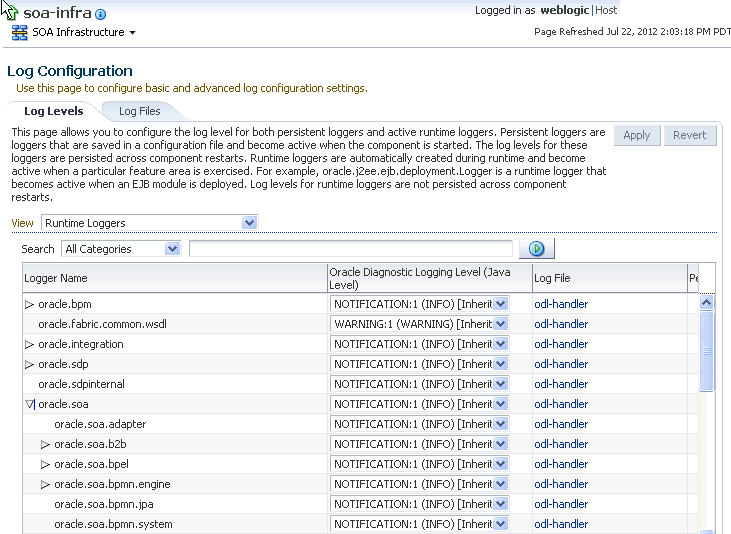Open odl-handler link for oracle.soa.b2b
Image resolution: width=731 pixels, height=534 pixels.
(x=561, y=444)
